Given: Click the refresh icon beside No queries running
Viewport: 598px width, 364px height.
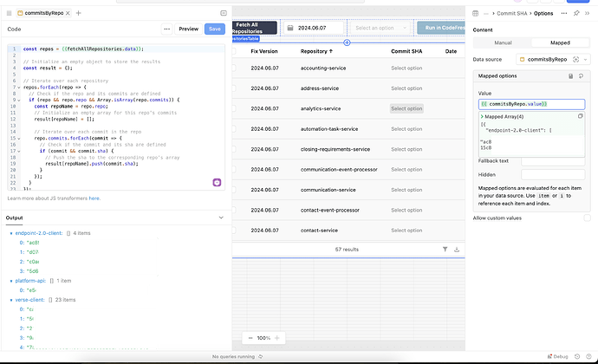Looking at the screenshot, I should [x=261, y=357].
